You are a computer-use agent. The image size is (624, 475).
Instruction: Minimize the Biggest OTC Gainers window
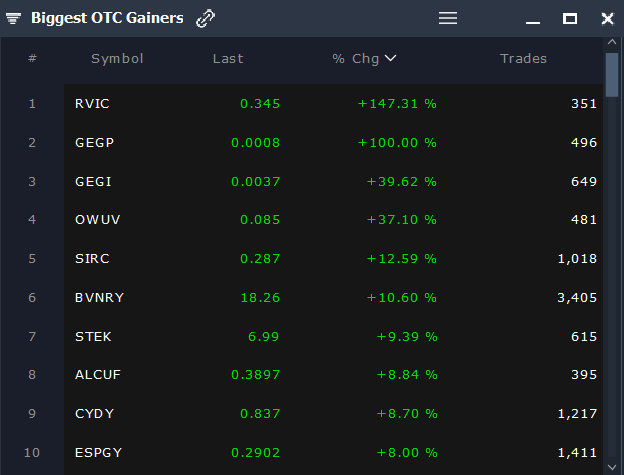coord(533,19)
